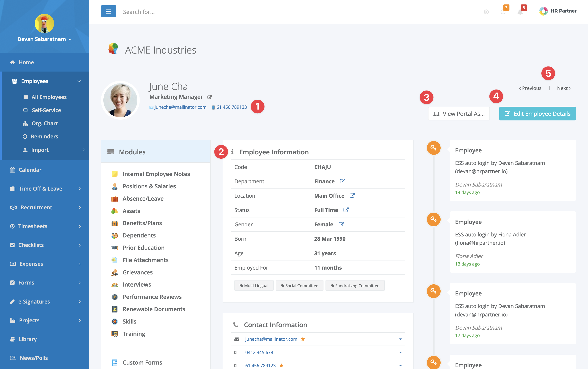Viewport: 588px width, 369px height.
Task: Click the Multi Lingual tag
Action: click(254, 286)
